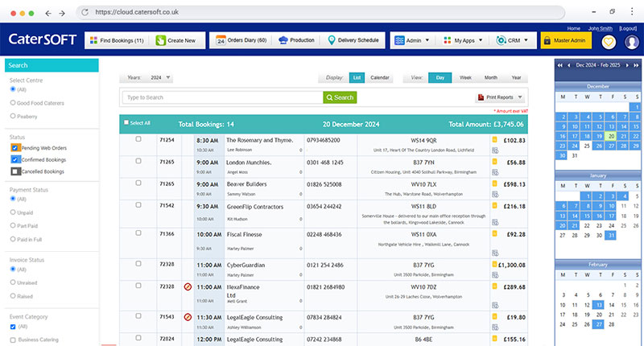Tick checkbox for London Munchies booking

pyautogui.click(x=138, y=161)
